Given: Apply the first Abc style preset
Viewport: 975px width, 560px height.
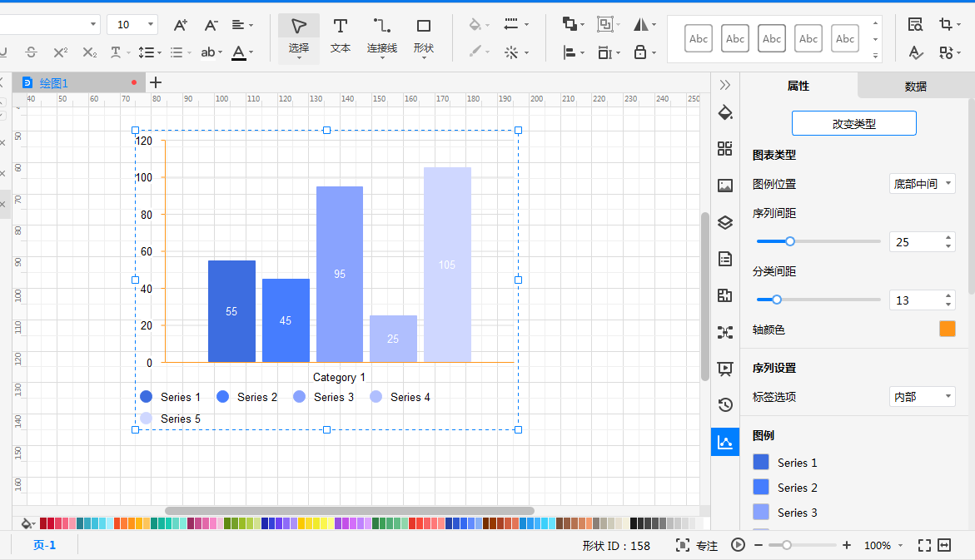Looking at the screenshot, I should [699, 38].
